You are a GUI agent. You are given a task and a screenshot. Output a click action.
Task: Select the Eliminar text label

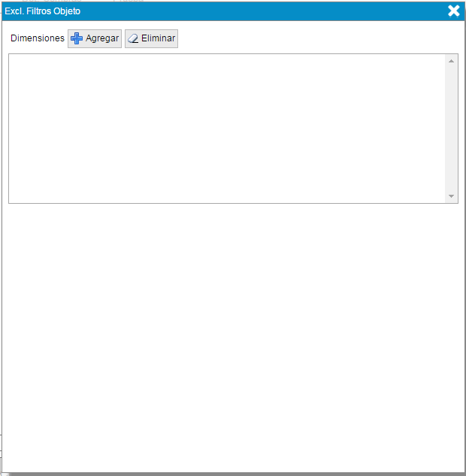158,38
